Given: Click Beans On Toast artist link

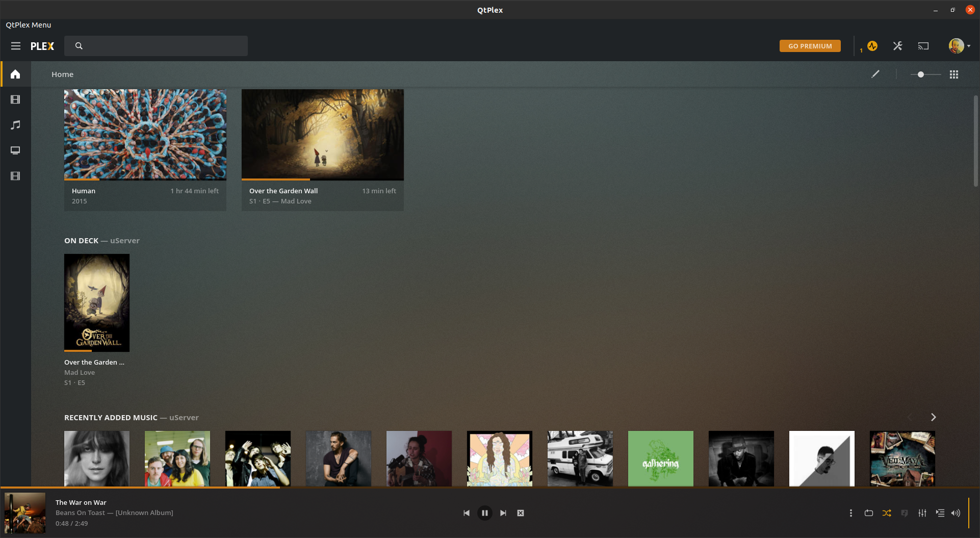Looking at the screenshot, I should point(80,513).
